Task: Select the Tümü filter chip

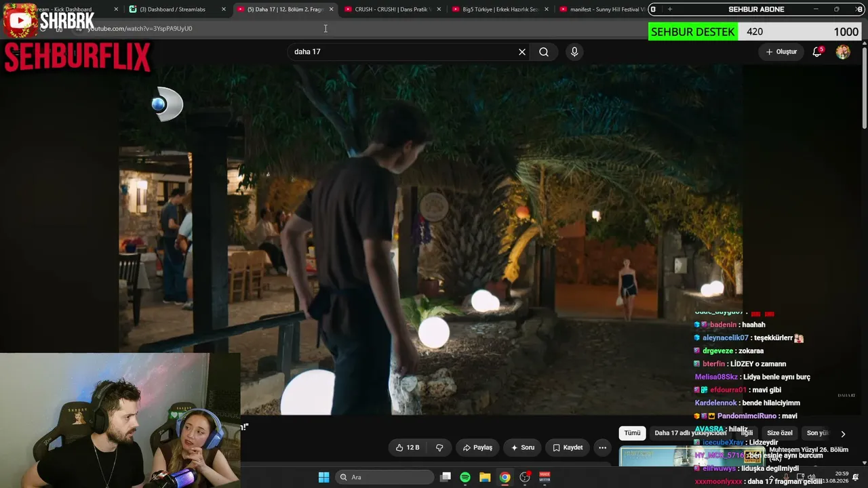Action: point(632,433)
